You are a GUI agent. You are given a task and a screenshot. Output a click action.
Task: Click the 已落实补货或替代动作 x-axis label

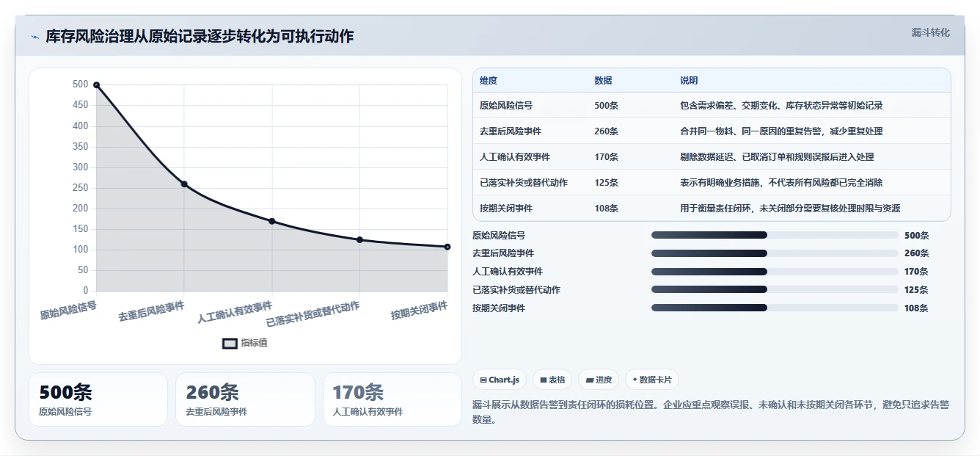[x=313, y=314]
